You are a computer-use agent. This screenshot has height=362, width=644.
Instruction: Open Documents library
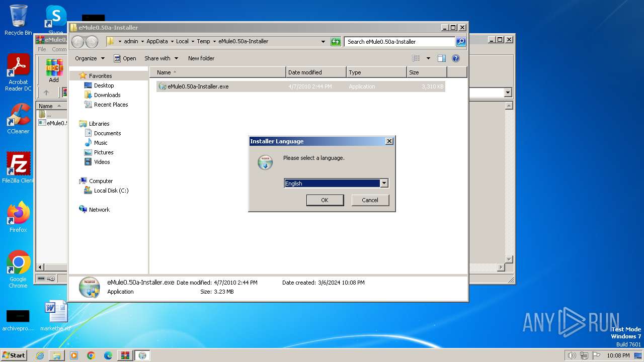point(107,133)
